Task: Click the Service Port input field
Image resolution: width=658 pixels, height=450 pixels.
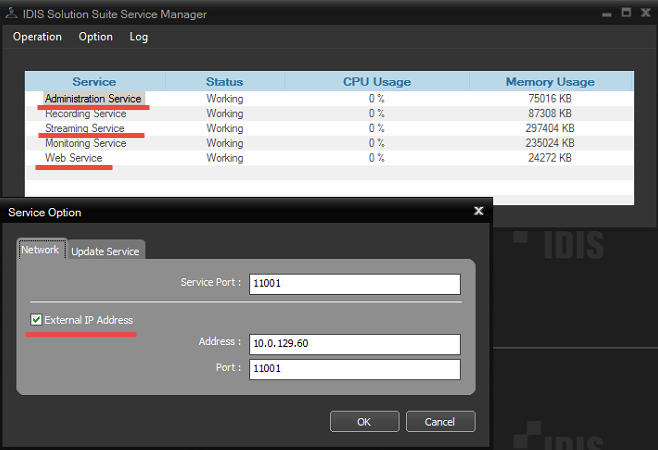Action: coord(354,284)
